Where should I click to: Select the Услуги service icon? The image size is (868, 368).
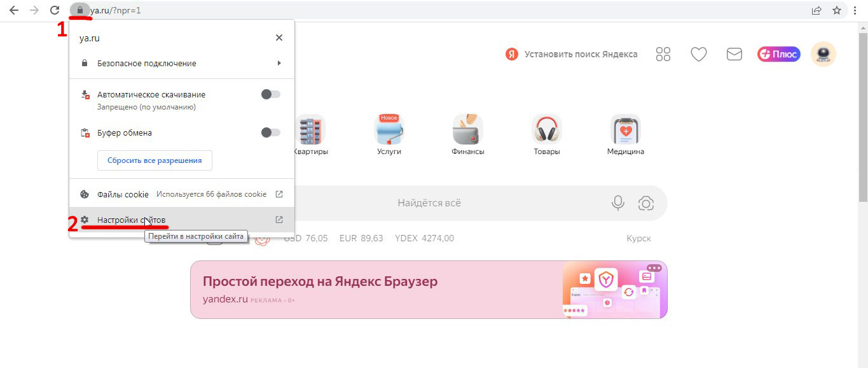tap(389, 129)
